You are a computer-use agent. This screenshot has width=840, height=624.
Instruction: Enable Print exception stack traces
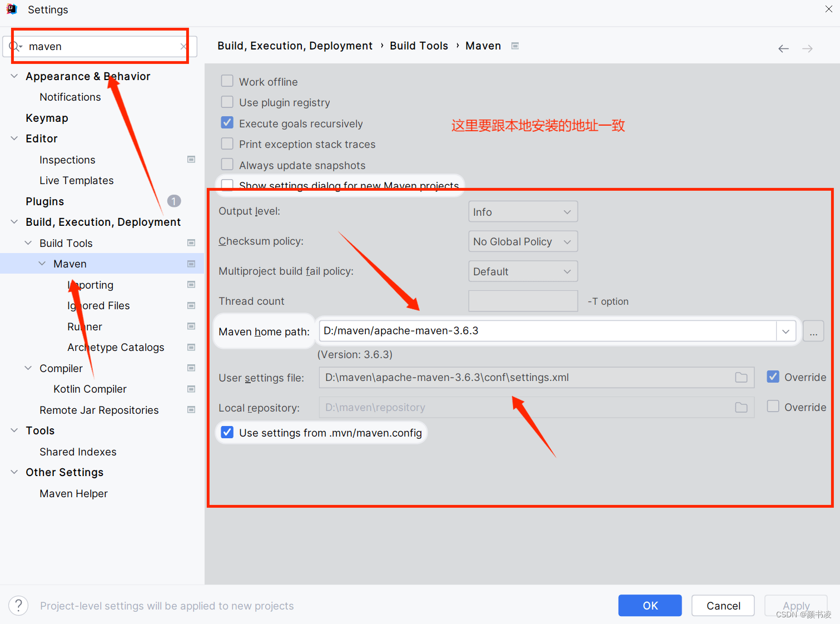[x=227, y=144]
